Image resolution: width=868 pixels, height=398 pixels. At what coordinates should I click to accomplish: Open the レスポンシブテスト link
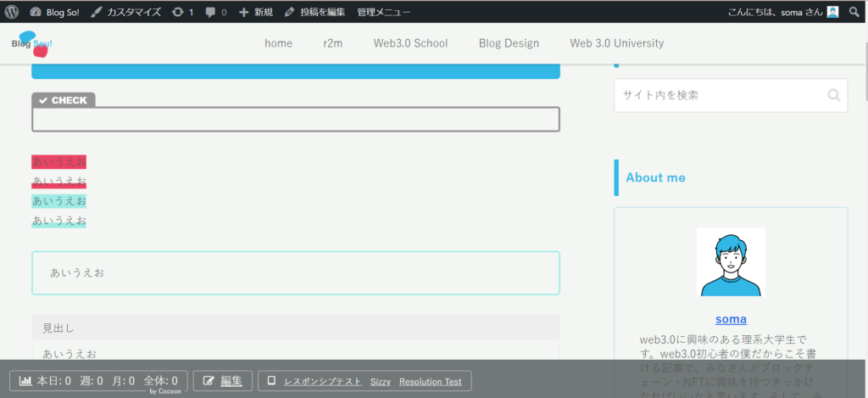click(x=323, y=382)
